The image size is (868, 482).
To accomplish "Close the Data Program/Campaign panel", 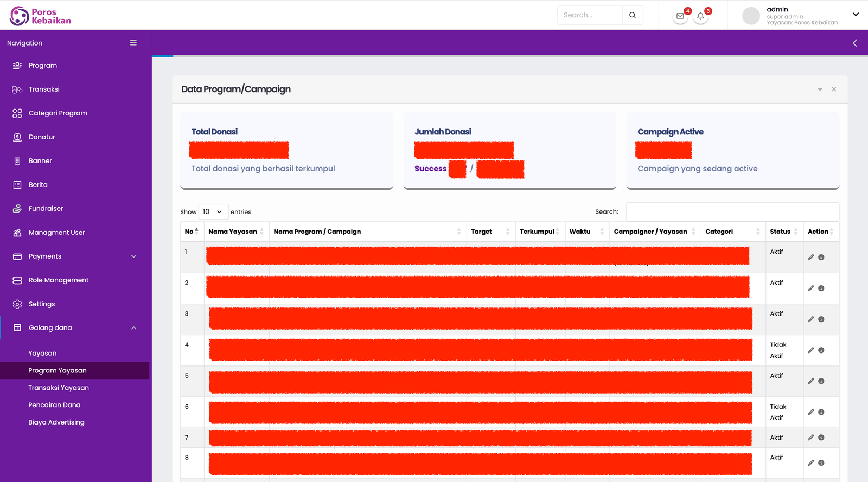I will tap(834, 89).
